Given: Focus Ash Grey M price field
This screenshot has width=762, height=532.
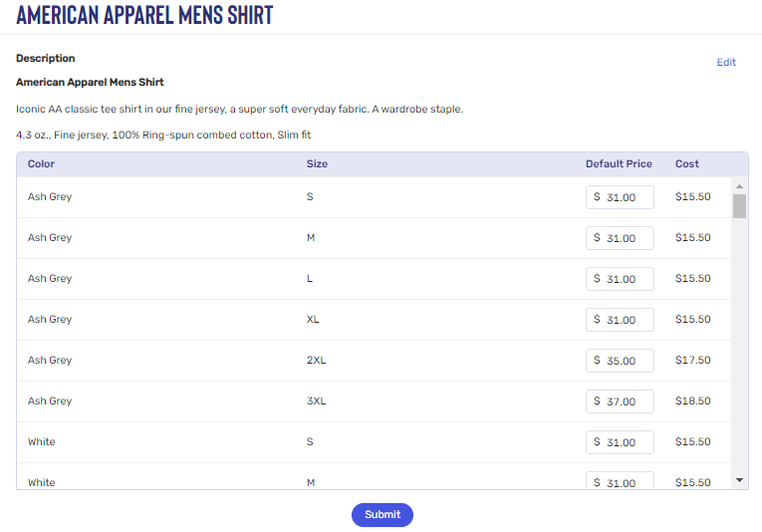Looking at the screenshot, I should tap(620, 238).
